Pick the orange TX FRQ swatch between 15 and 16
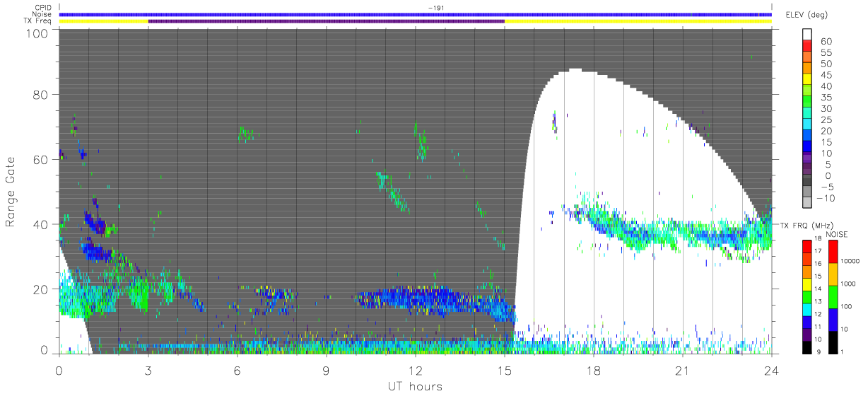This screenshot has height=401, width=868. tap(807, 272)
